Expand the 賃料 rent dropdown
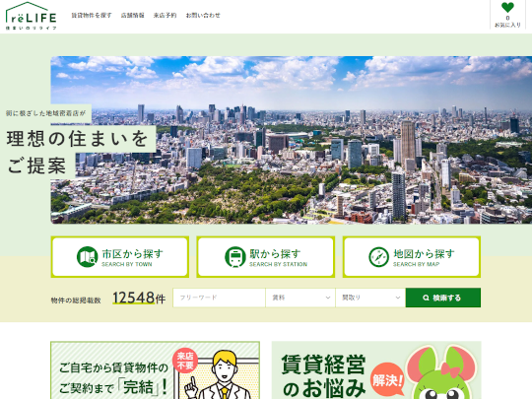Image resolution: width=532 pixels, height=399 pixels. point(300,298)
